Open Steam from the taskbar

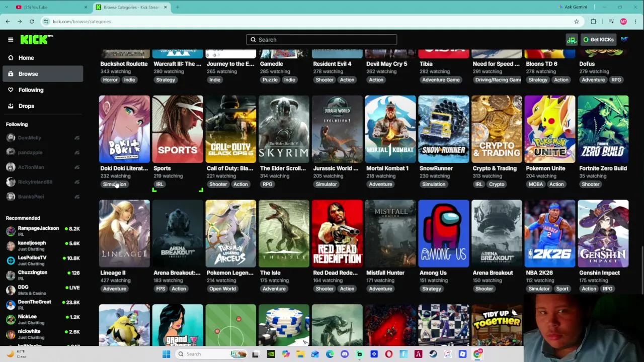pos(433,354)
